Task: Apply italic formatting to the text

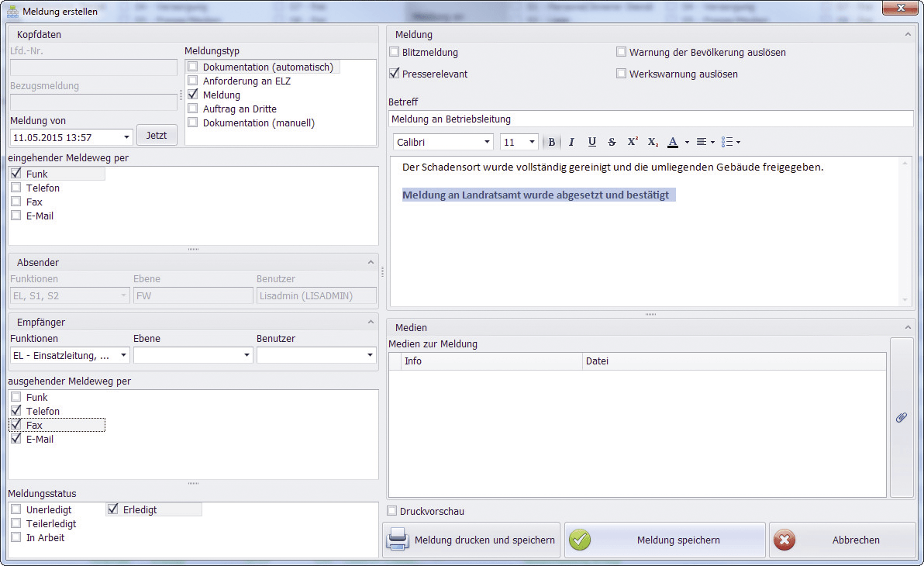Action: click(571, 142)
